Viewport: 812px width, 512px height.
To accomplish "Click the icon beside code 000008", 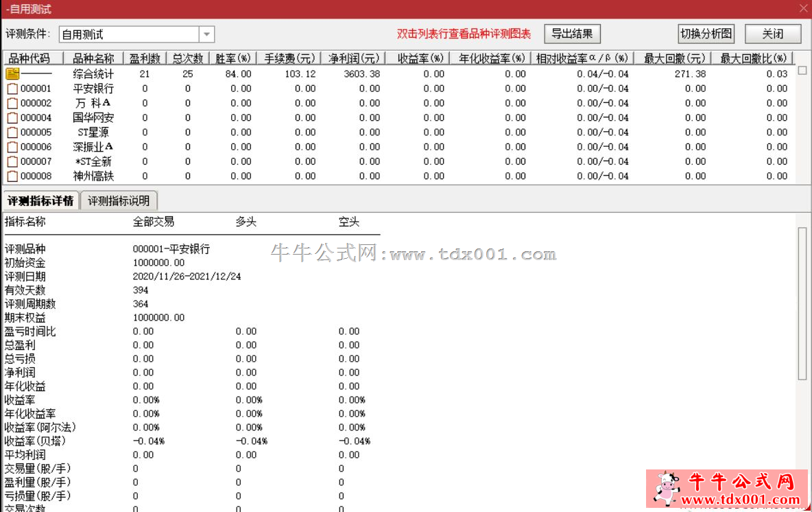I will pos(12,176).
